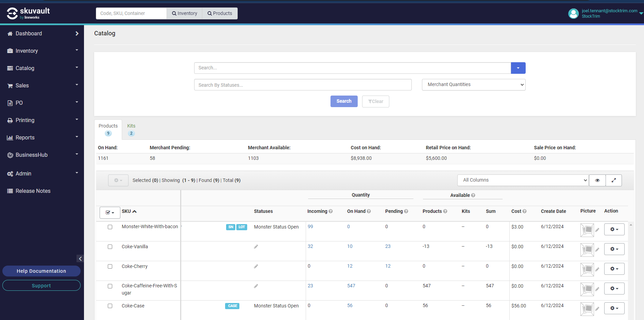Click the SkuVault logo

(28, 13)
